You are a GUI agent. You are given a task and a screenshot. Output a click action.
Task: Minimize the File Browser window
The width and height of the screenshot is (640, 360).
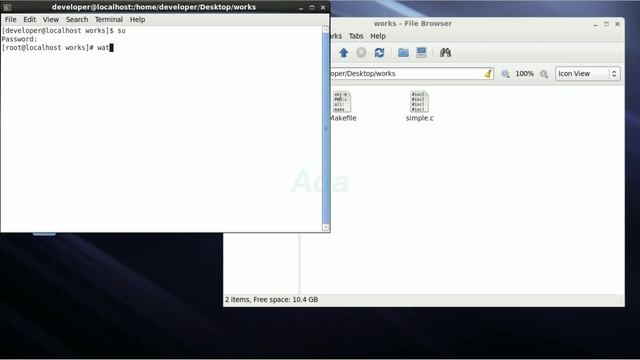point(596,24)
